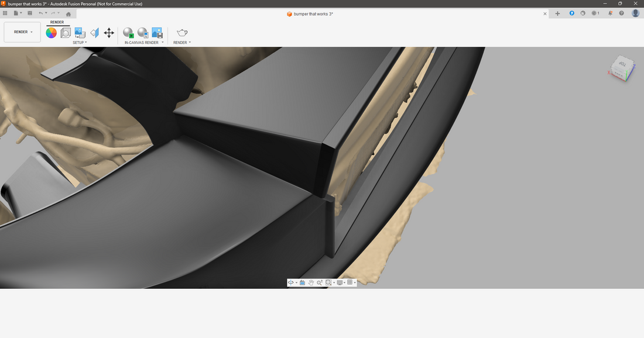This screenshot has width=644, height=338.
Task: Select the Zoom magnifier tool
Action: click(320, 282)
